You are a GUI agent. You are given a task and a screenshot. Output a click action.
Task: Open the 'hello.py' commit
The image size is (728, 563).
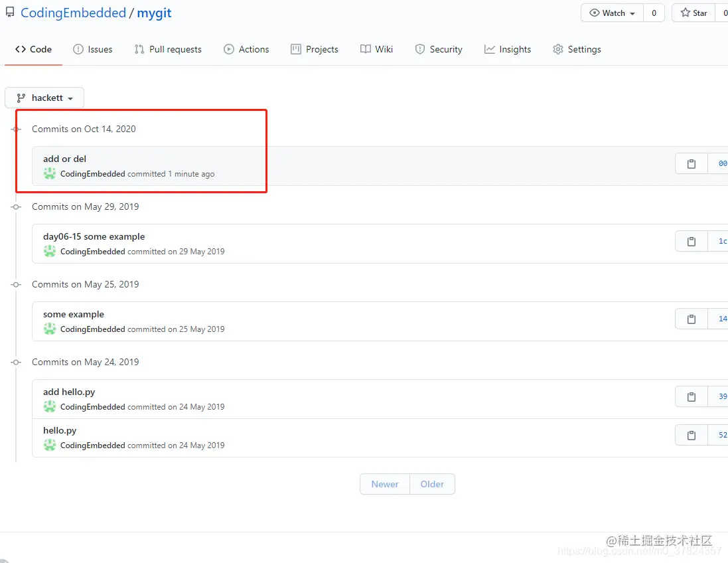pos(60,431)
